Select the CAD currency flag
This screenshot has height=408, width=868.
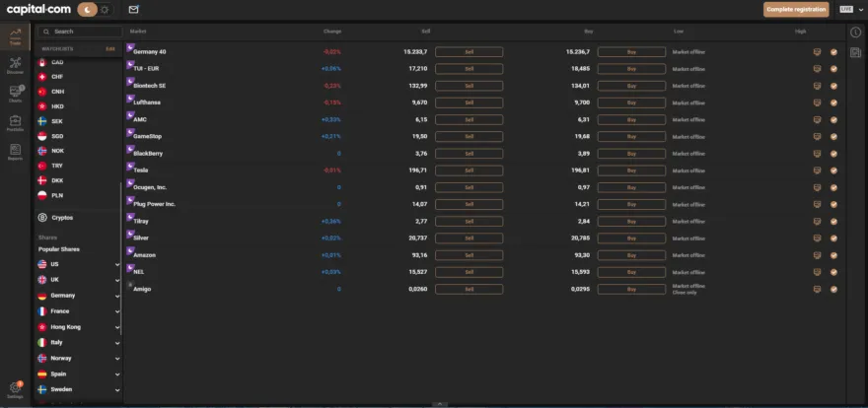pos(41,62)
